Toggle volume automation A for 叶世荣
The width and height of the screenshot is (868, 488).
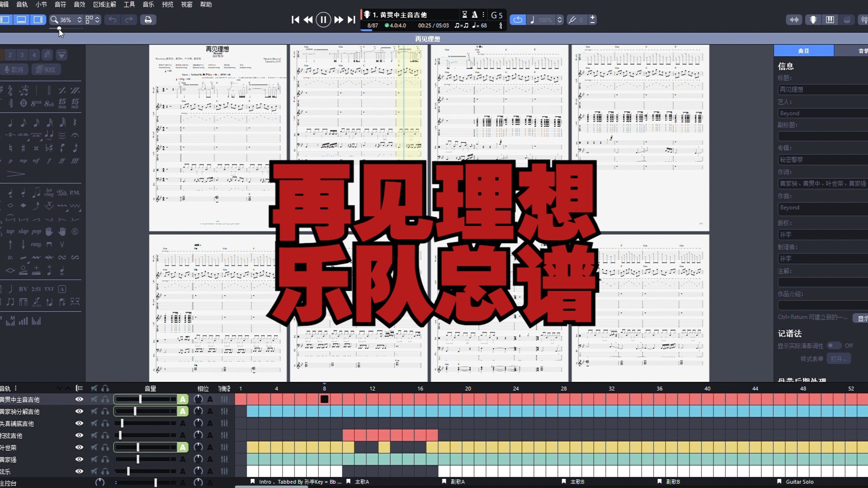coord(182,447)
